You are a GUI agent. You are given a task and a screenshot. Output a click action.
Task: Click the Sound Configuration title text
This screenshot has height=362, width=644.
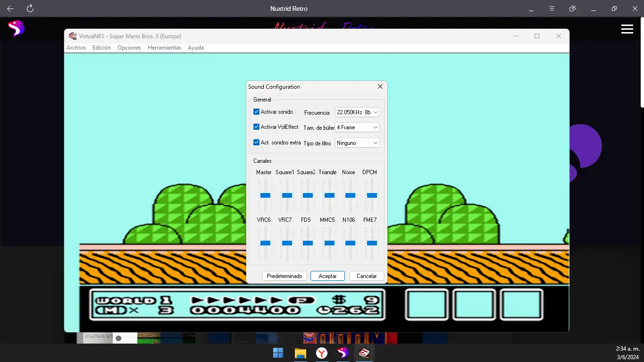click(274, 87)
